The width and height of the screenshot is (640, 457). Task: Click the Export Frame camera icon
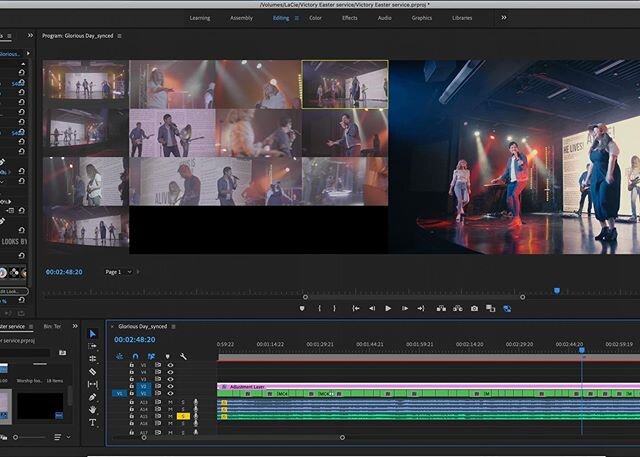point(474,308)
